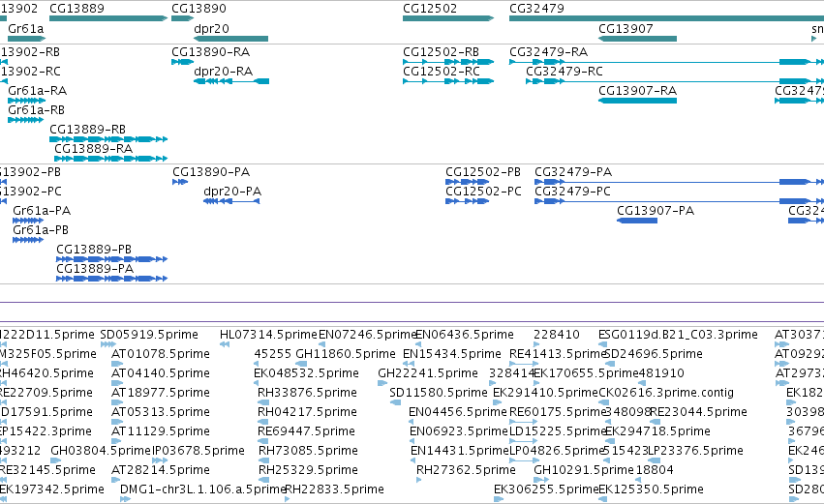Screen dimensions: 824x504
Task: Click the CG32479-RC transcript label
Action: (565, 71)
